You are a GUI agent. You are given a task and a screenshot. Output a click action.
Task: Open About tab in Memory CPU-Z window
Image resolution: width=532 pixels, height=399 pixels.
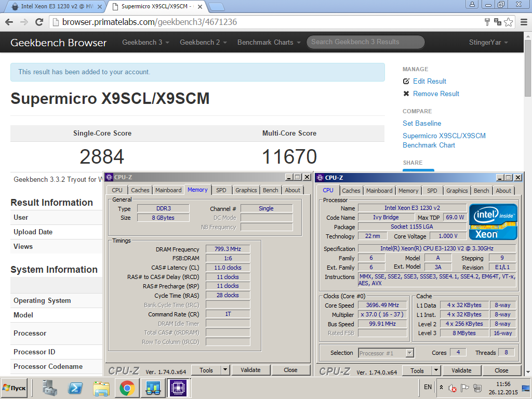[292, 190]
